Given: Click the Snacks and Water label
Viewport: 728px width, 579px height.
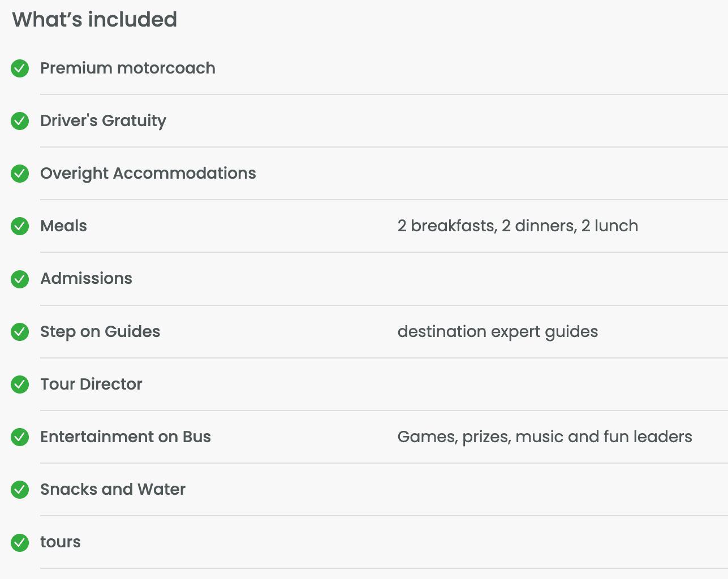Looking at the screenshot, I should click(113, 489).
